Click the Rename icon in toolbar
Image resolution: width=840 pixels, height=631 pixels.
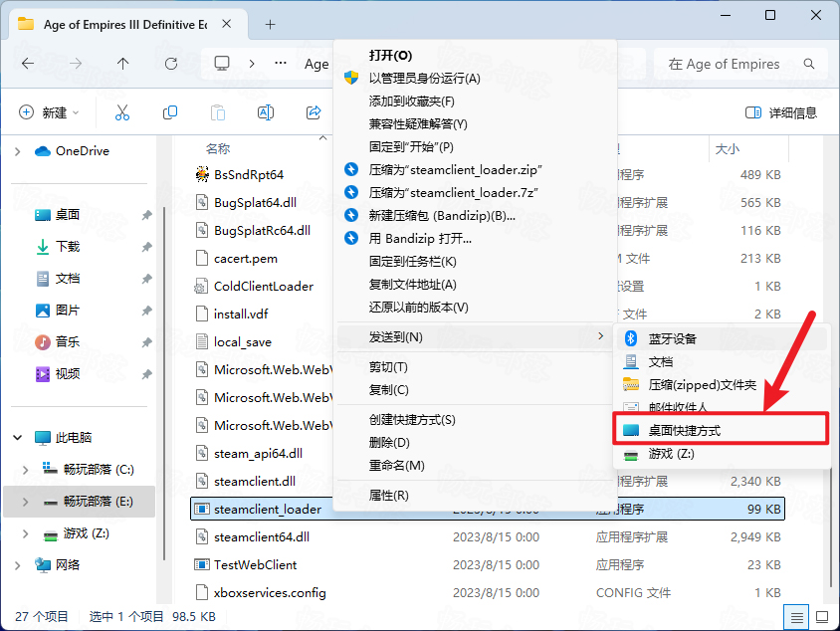266,112
